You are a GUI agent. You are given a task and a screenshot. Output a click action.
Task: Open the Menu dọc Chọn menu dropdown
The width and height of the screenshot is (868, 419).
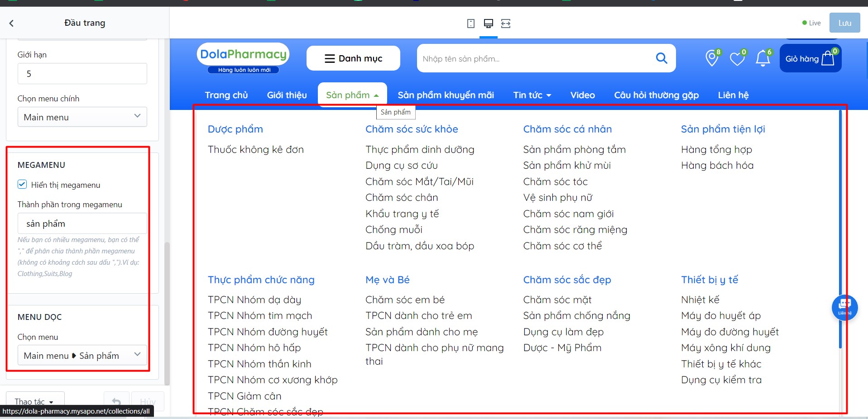(82, 355)
